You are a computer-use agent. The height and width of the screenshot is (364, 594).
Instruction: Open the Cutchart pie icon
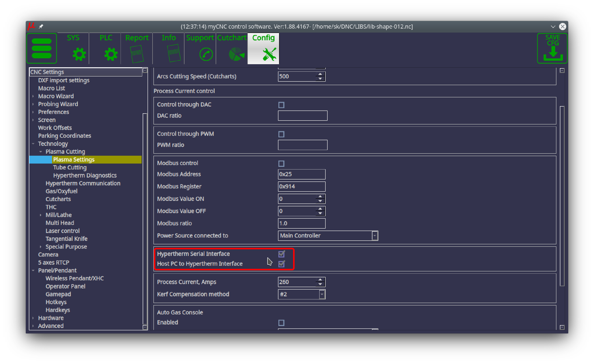tap(236, 54)
